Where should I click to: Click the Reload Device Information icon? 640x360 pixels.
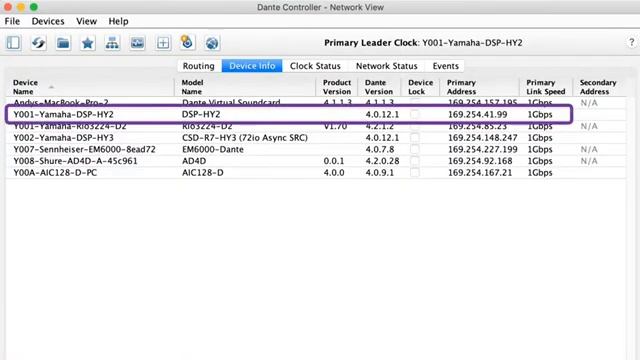coord(38,43)
